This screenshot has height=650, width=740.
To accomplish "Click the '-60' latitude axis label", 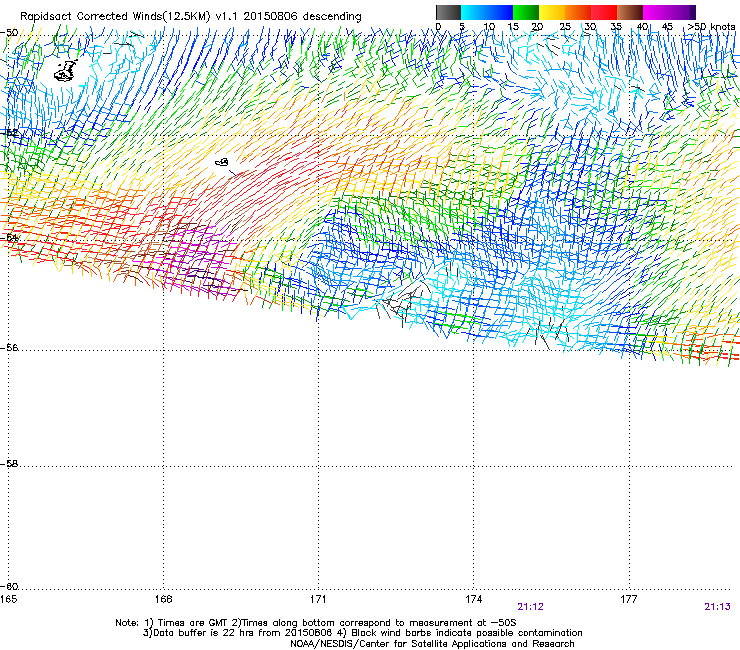I will (x=9, y=587).
